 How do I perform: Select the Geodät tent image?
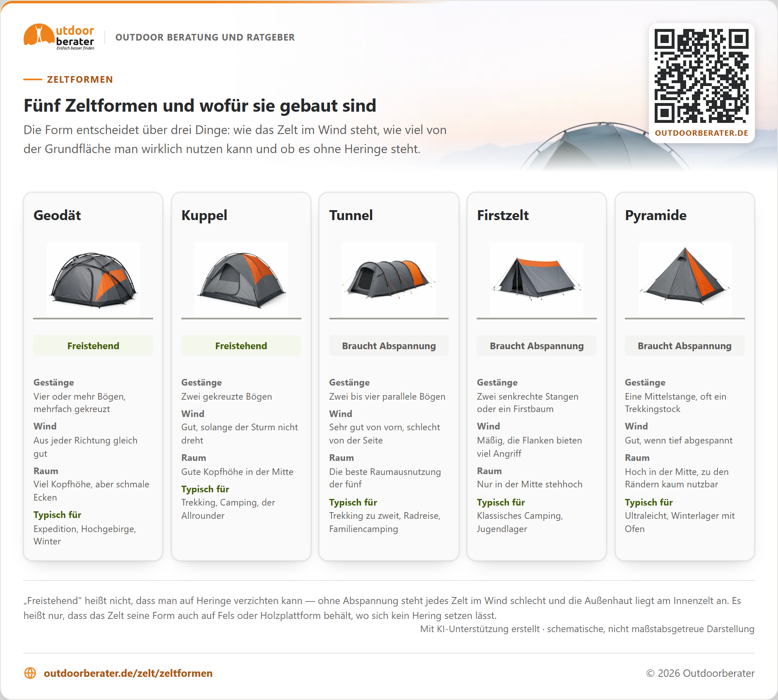point(93,280)
